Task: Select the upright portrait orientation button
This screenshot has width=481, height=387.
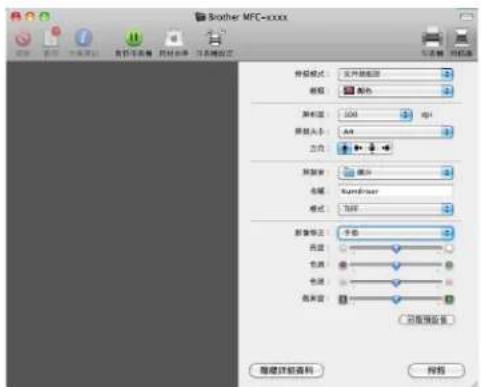Action: pyautogui.click(x=345, y=148)
